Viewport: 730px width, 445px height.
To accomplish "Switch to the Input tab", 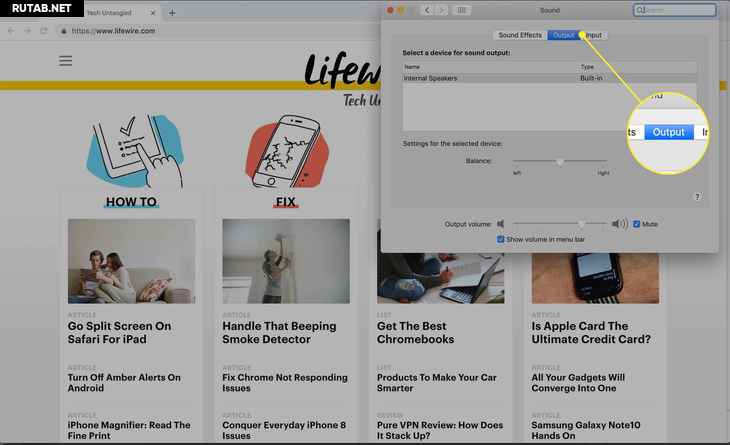I will 594,35.
